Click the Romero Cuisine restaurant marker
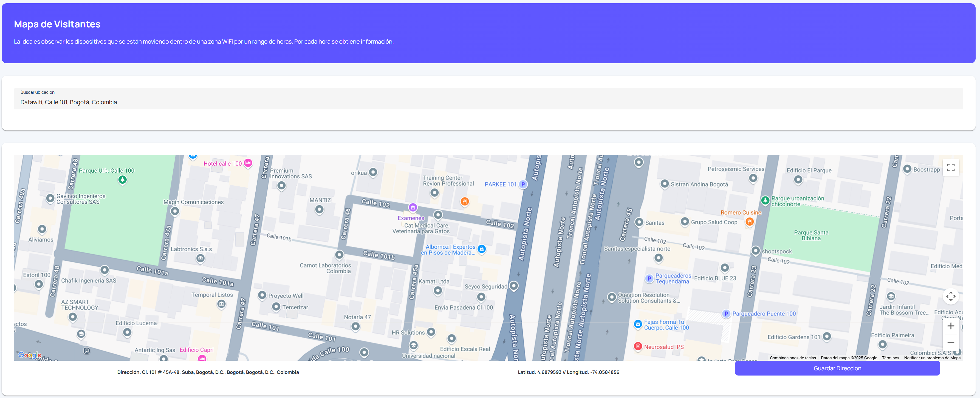Screen dimensions: 980x398 click(749, 221)
